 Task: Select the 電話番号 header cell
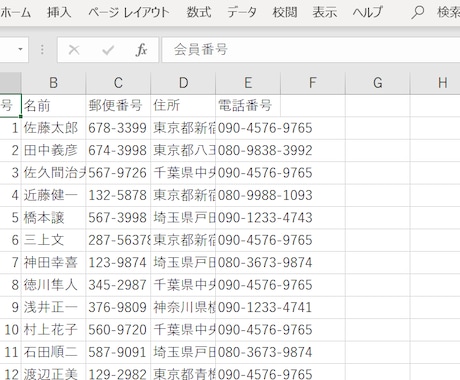point(248,106)
